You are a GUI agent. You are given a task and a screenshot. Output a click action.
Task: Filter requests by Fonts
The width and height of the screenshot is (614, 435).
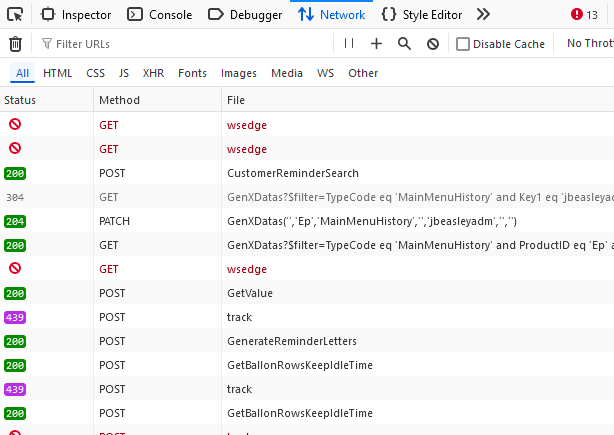pyautogui.click(x=192, y=73)
